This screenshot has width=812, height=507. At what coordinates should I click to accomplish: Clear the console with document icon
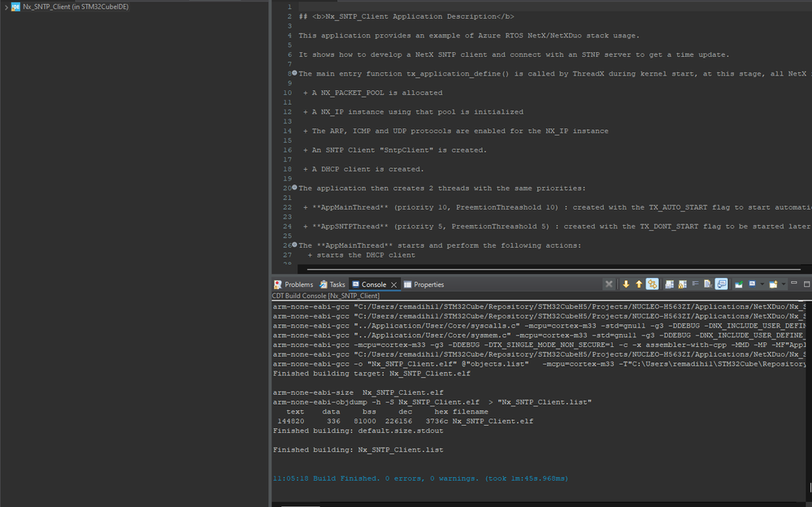(708, 284)
